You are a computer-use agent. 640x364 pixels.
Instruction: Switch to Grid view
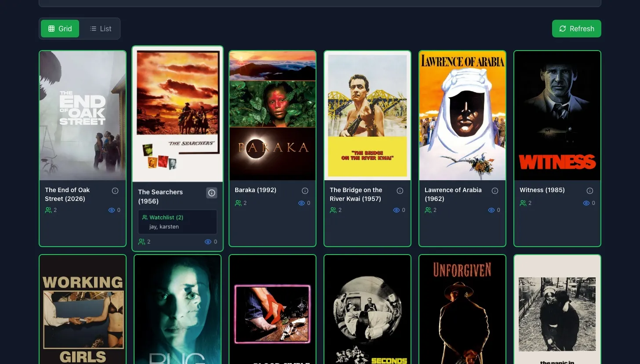60,29
